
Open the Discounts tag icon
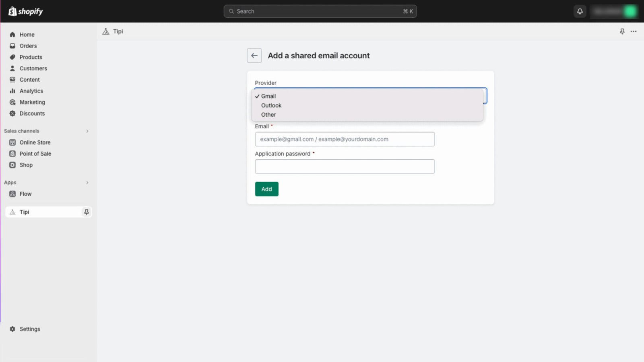click(12, 113)
